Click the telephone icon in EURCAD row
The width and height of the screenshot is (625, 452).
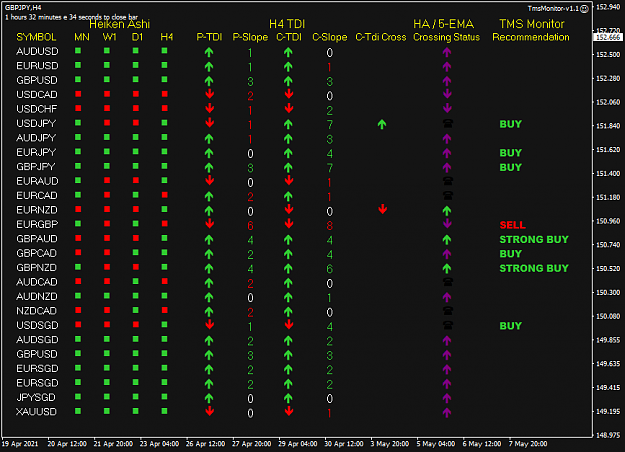click(x=448, y=196)
